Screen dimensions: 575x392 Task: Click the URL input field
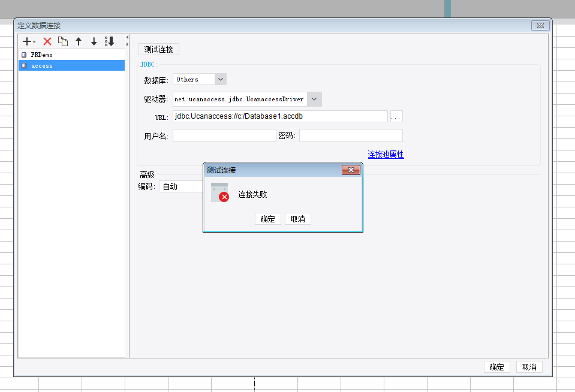[280, 116]
